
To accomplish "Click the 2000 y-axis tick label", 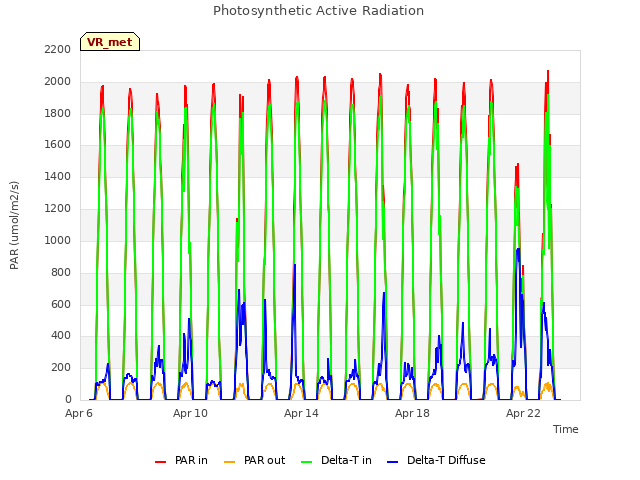I will (x=58, y=81).
